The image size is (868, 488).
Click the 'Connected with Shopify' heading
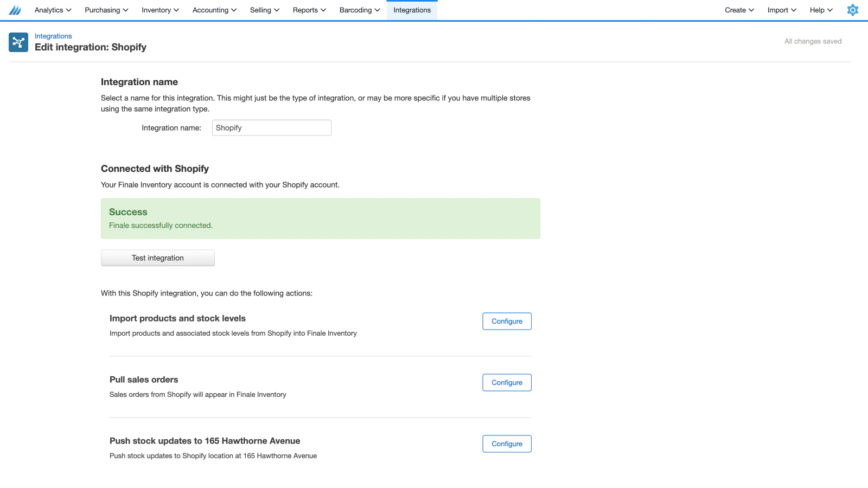tap(155, 169)
